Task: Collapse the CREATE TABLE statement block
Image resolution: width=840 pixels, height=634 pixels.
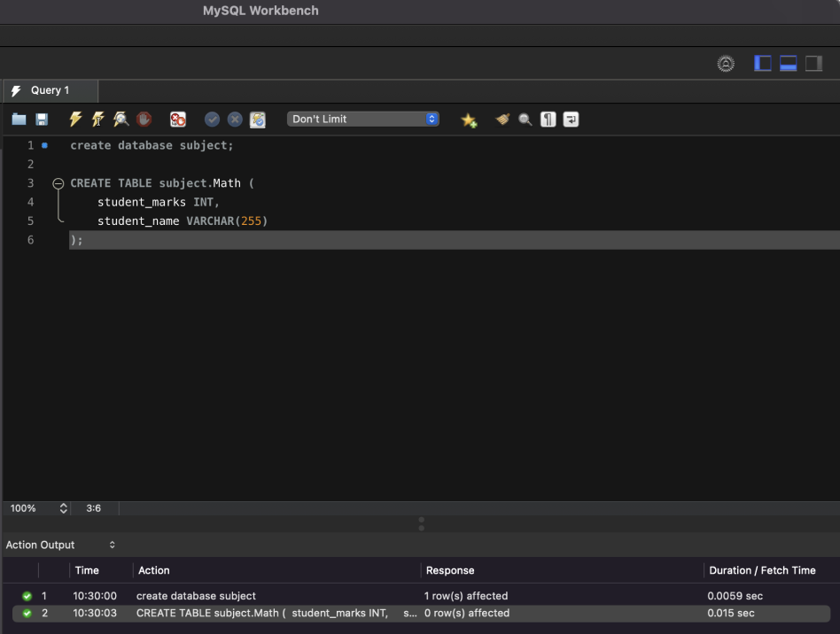Action: 57,182
